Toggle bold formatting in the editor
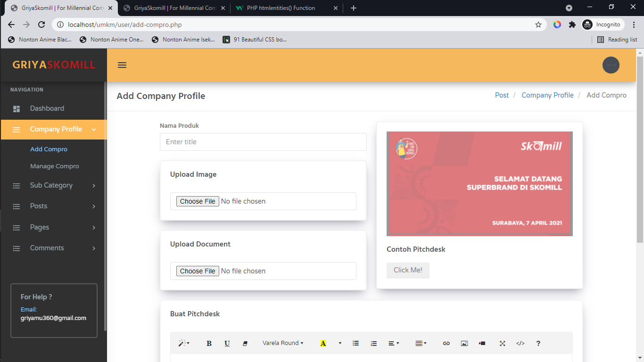The image size is (644, 362). click(x=209, y=344)
